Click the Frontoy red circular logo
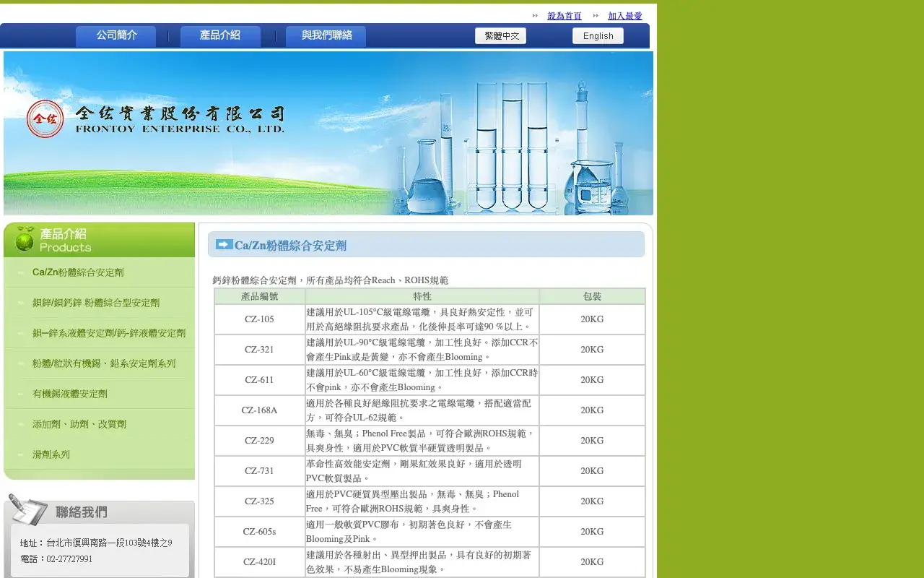 coord(45,119)
